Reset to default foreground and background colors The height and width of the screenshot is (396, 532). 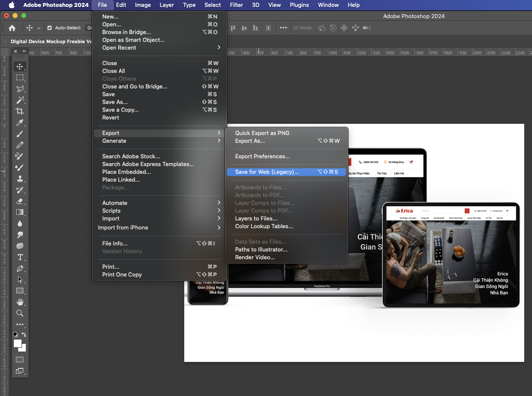tap(16, 335)
